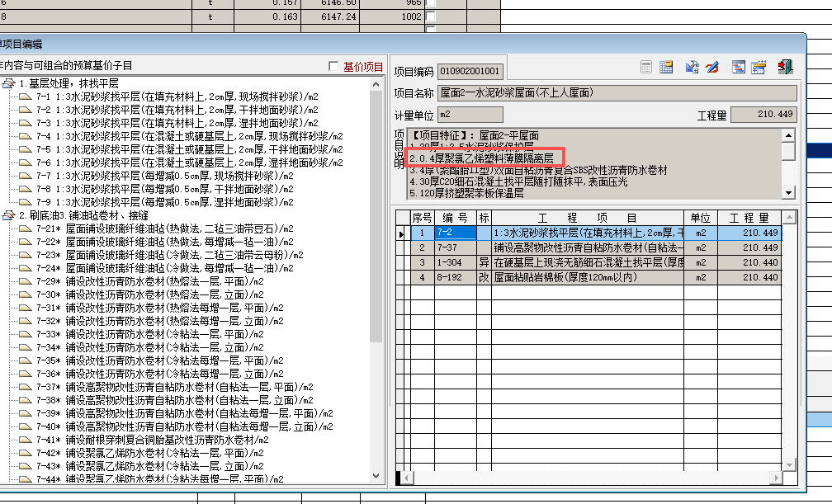
Task: Click the tree panel scroll-down arrow
Action: 376,476
